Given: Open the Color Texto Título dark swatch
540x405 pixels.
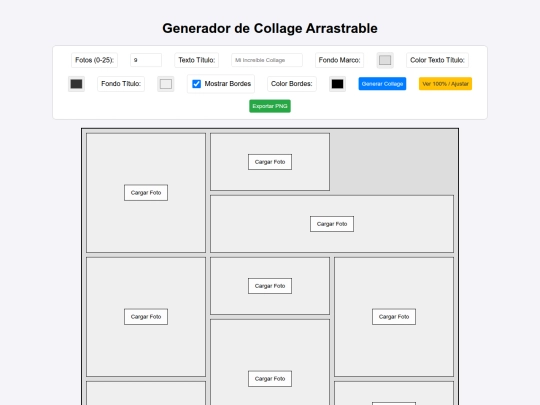Looking at the screenshot, I should click(x=76, y=84).
